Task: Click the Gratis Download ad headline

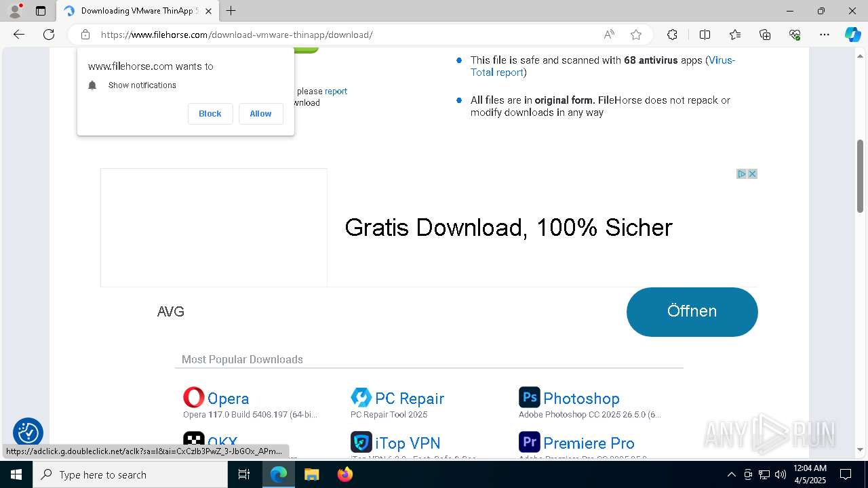Action: tap(509, 227)
